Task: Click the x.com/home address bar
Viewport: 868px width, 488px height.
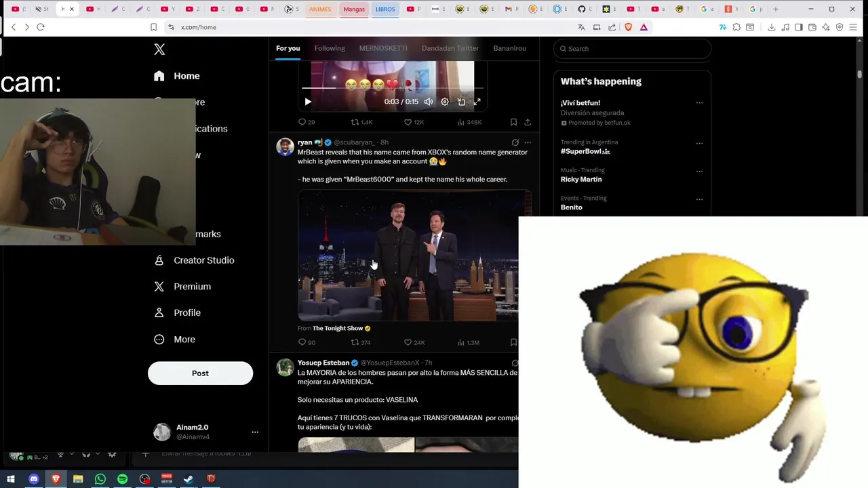Action: (x=366, y=27)
